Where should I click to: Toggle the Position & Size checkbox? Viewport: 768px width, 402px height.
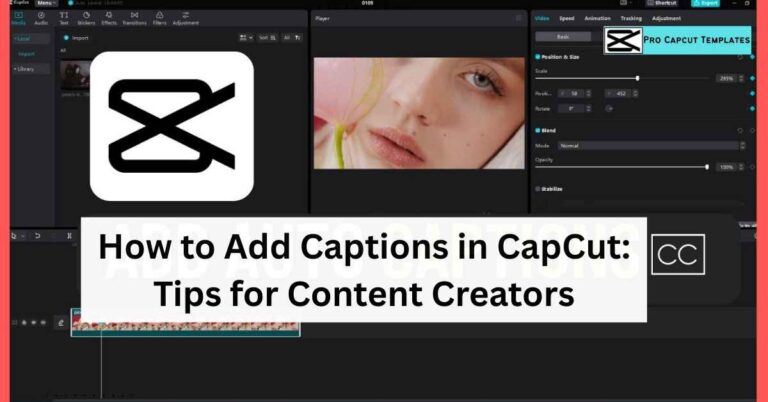pos(538,57)
